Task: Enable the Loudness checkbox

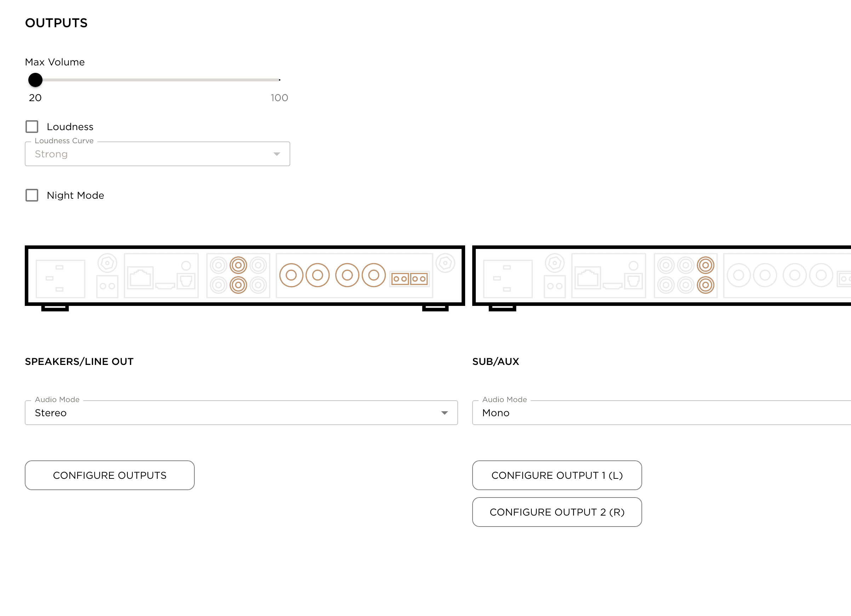Action: tap(32, 127)
